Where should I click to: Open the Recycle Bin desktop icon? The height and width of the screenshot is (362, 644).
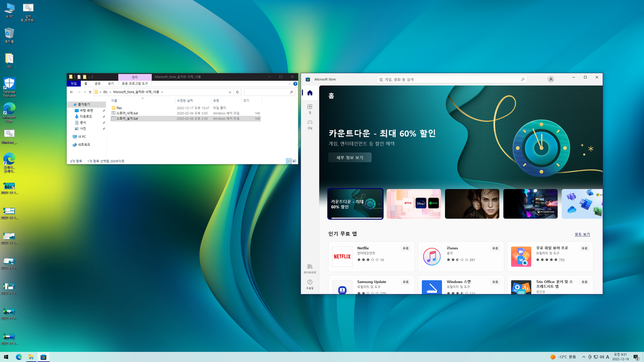pos(9,35)
